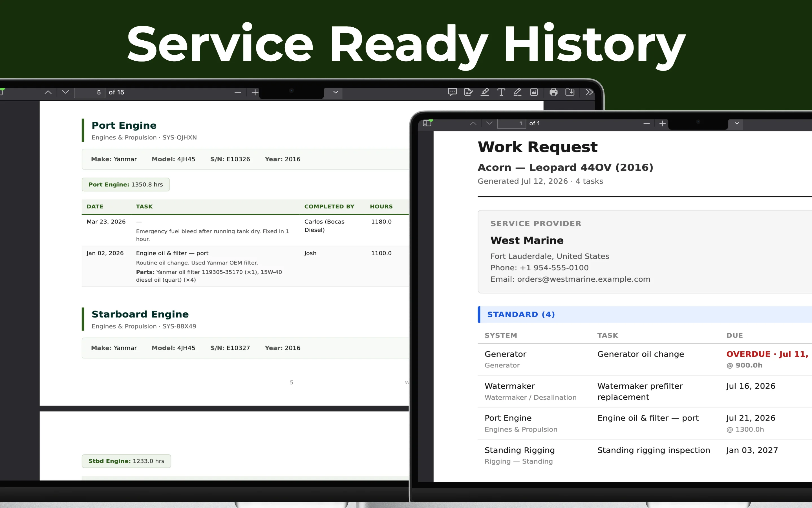Image resolution: width=812 pixels, height=508 pixels.
Task: Click the add image tool
Action: click(534, 92)
